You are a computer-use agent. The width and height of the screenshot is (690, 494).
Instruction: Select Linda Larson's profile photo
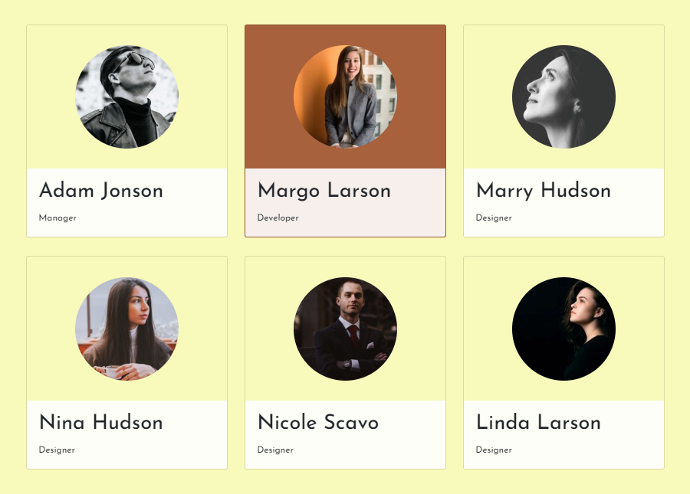click(x=564, y=329)
